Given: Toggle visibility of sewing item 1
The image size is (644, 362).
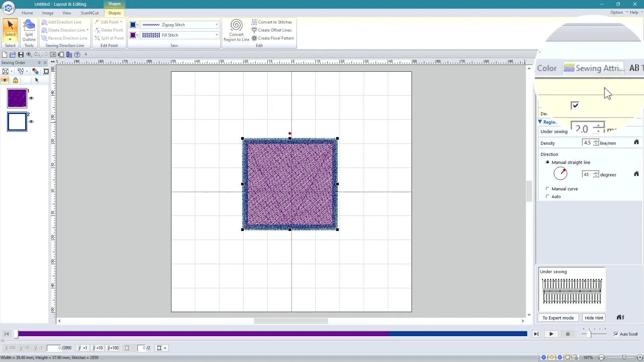Looking at the screenshot, I should (x=31, y=98).
